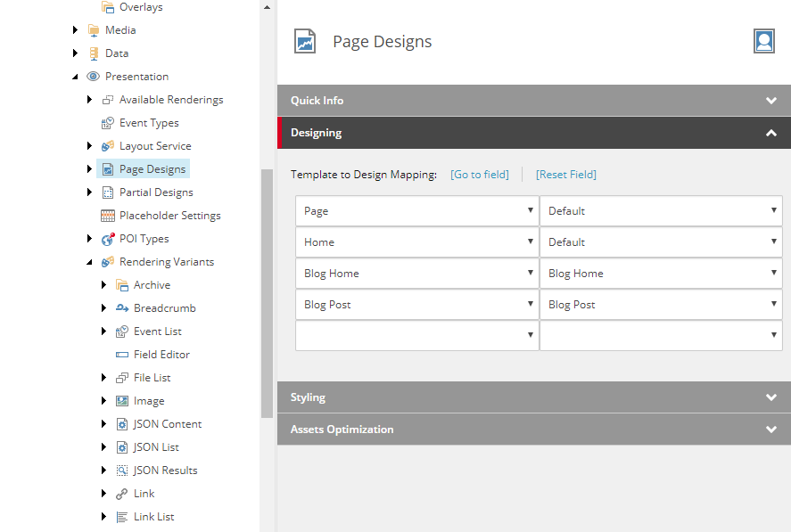Select the Placeholder Settings tree item

(170, 216)
